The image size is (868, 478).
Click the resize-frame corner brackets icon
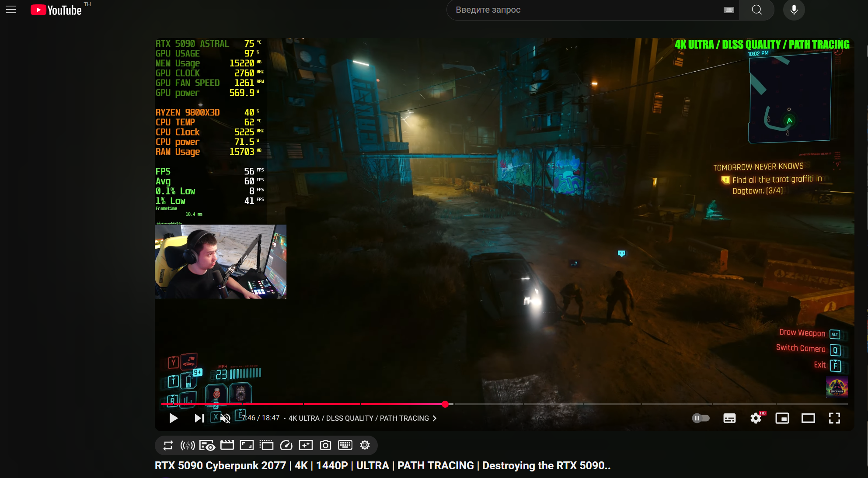pyautogui.click(x=247, y=445)
